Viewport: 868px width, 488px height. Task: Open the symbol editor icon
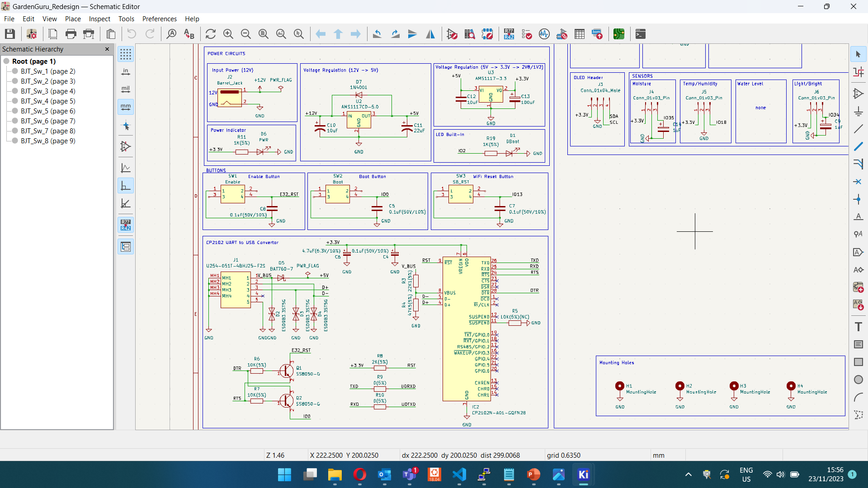pos(452,34)
